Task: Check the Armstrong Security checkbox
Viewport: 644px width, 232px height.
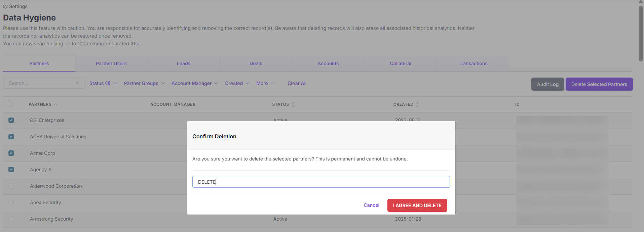Action: click(x=11, y=219)
